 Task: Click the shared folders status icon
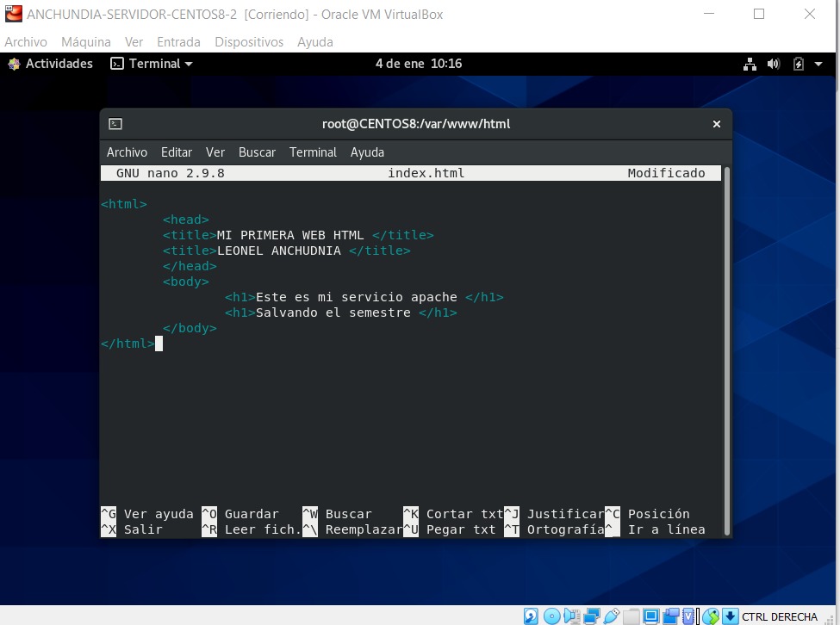(x=631, y=616)
